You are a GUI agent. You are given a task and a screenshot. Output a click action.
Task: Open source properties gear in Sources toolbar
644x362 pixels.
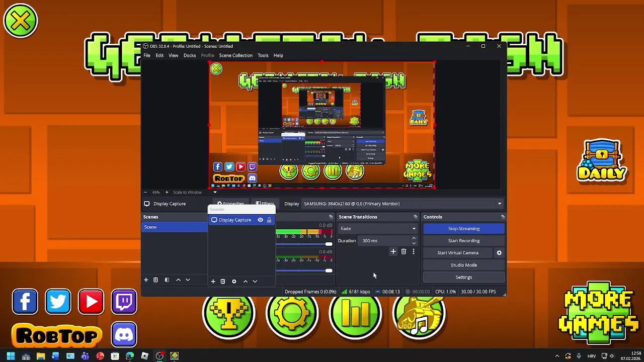(x=234, y=282)
